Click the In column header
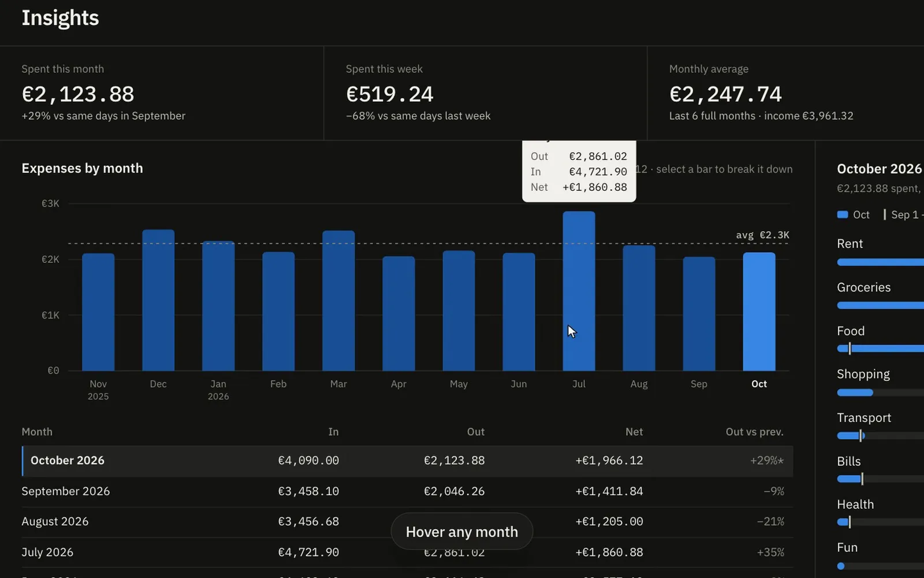 coord(333,432)
